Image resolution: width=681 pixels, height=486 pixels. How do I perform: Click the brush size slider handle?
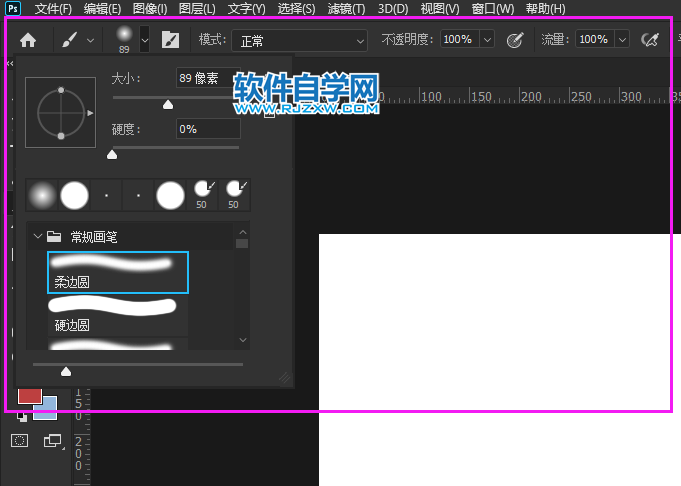[168, 105]
